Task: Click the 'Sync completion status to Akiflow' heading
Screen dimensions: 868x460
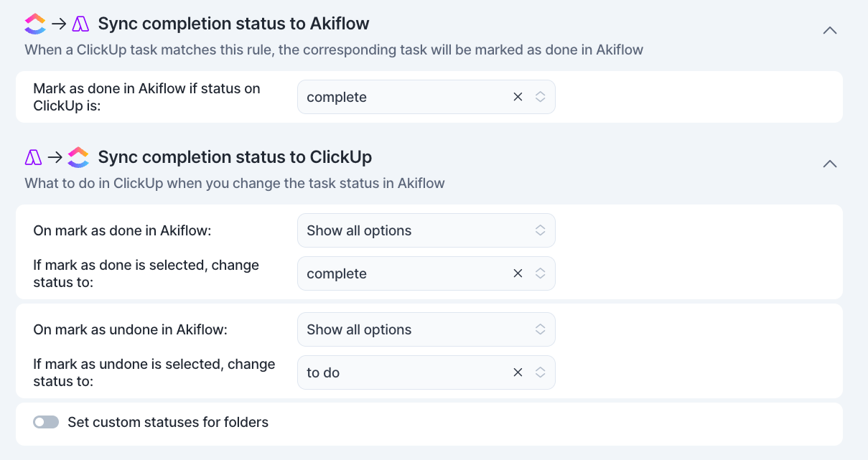Action: pos(233,24)
